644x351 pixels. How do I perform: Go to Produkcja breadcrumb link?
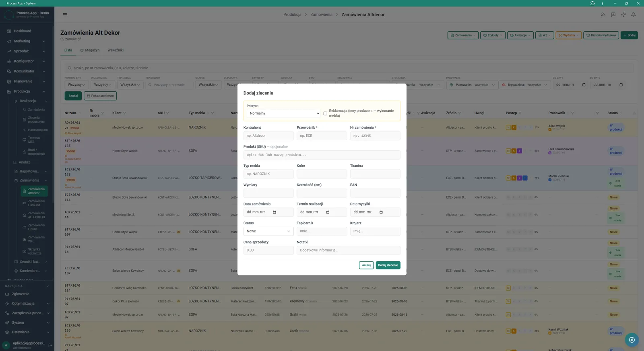click(x=292, y=14)
